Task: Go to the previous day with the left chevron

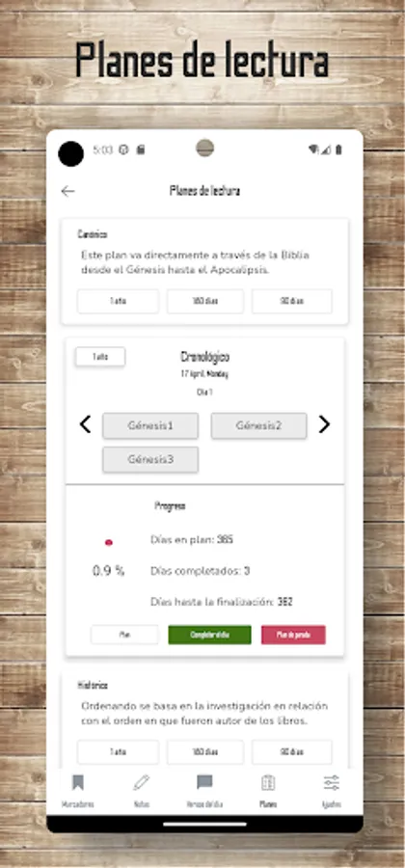Action: tap(85, 424)
